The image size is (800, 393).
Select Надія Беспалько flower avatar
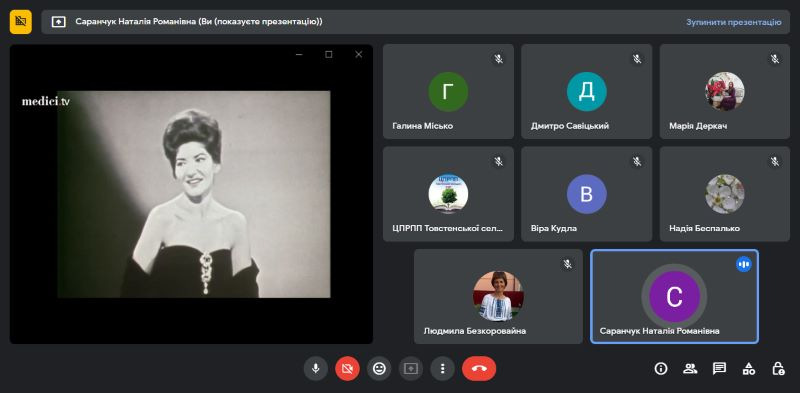[x=725, y=194]
